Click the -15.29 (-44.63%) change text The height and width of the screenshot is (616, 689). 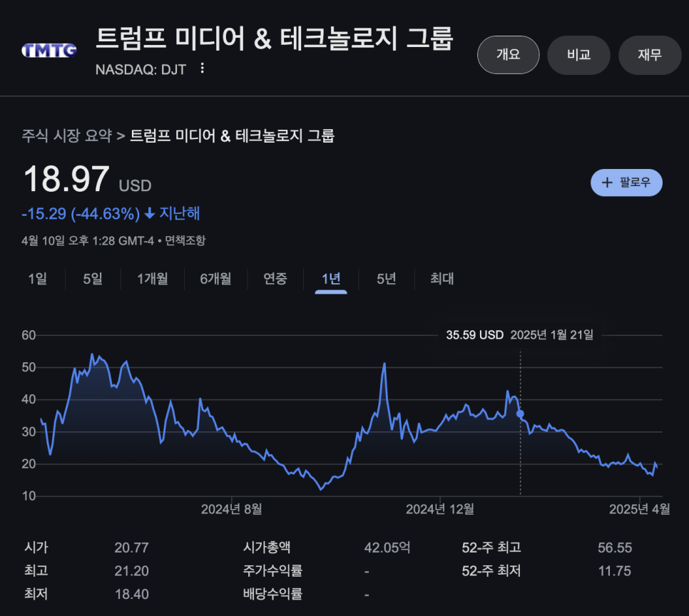point(81,214)
